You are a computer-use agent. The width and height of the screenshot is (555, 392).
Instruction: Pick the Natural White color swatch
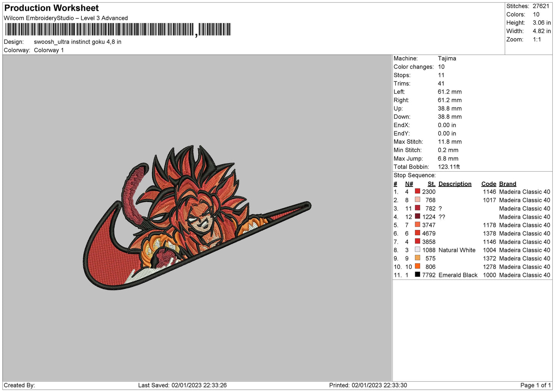click(x=417, y=250)
